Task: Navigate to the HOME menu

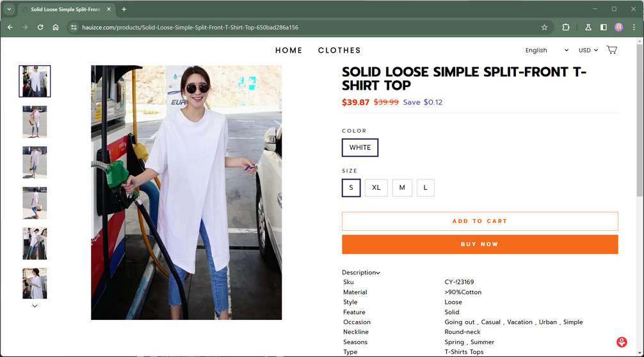Action: (x=289, y=50)
